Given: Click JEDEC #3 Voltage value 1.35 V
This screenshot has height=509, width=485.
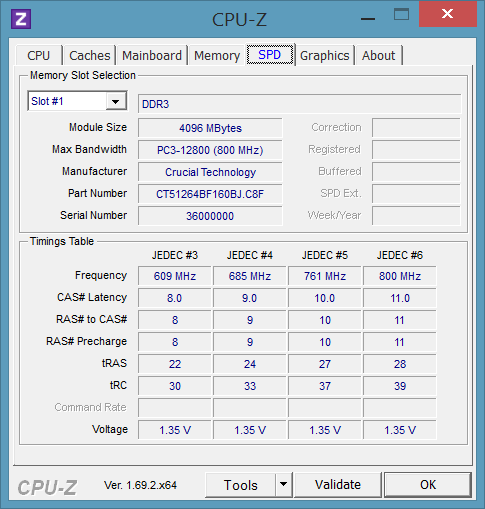Looking at the screenshot, I should 175,430.
